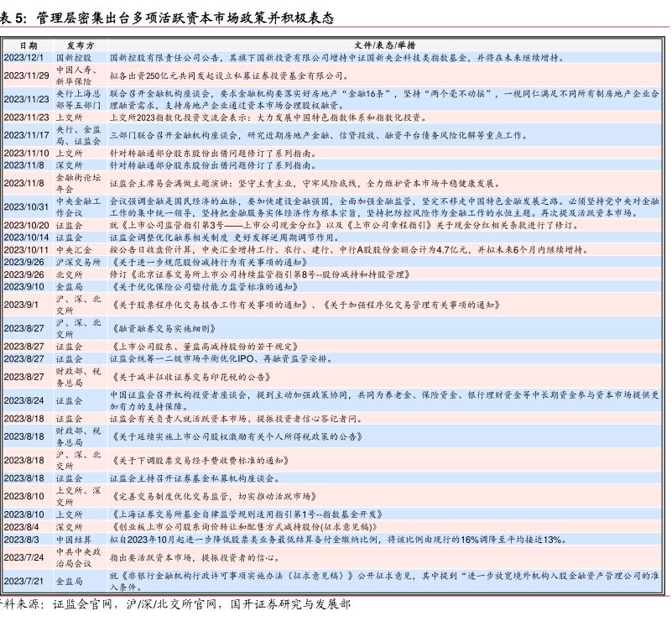Click the 中国人寿、新华保险 publisher cell
This screenshot has width=672, height=637.
pyautogui.click(x=80, y=76)
